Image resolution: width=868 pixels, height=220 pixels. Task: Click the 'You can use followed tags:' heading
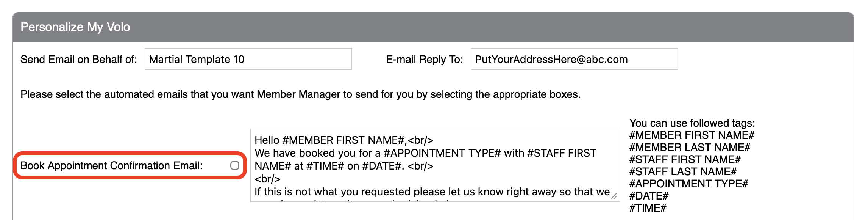(x=692, y=123)
